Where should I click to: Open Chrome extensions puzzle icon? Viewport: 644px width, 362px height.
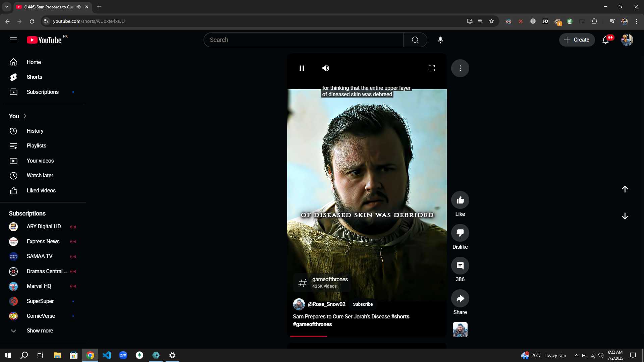pos(594,21)
